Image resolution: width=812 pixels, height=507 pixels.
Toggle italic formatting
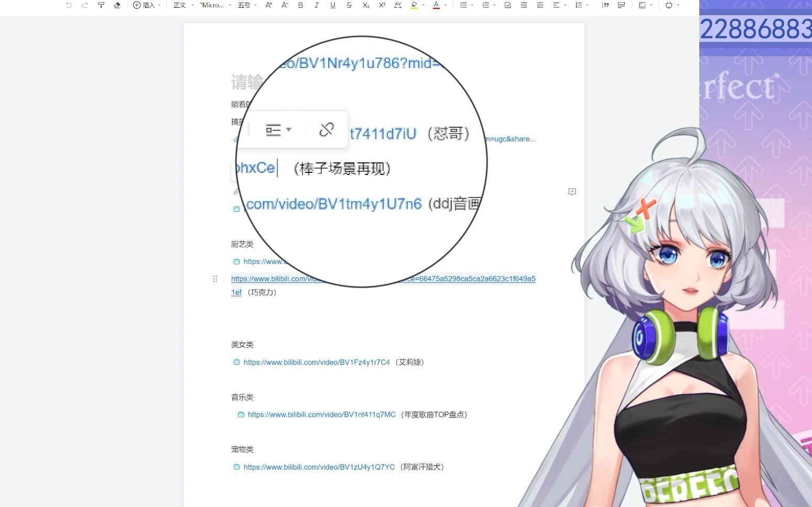click(x=316, y=5)
